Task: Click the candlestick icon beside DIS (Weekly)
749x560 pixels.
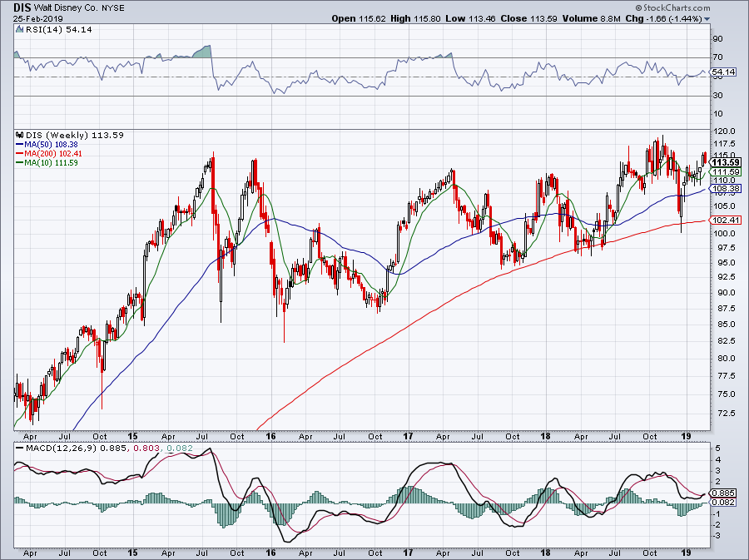Action: tap(20, 135)
